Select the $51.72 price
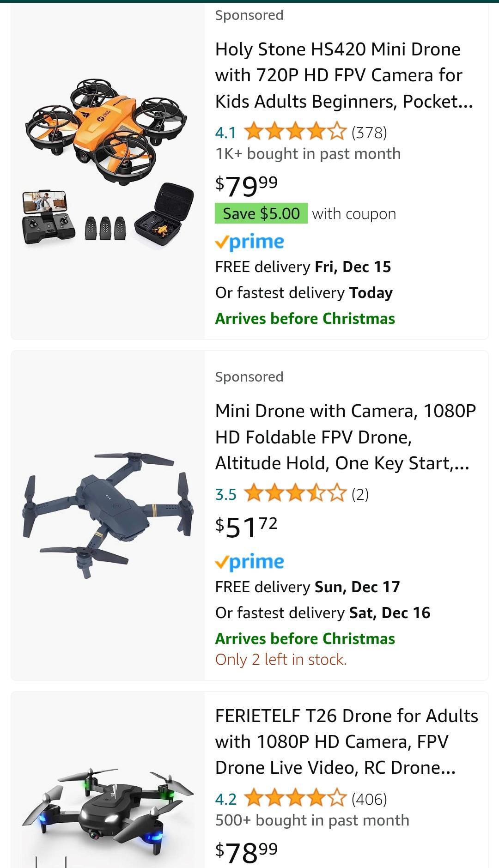The width and height of the screenshot is (499, 868). (x=246, y=527)
